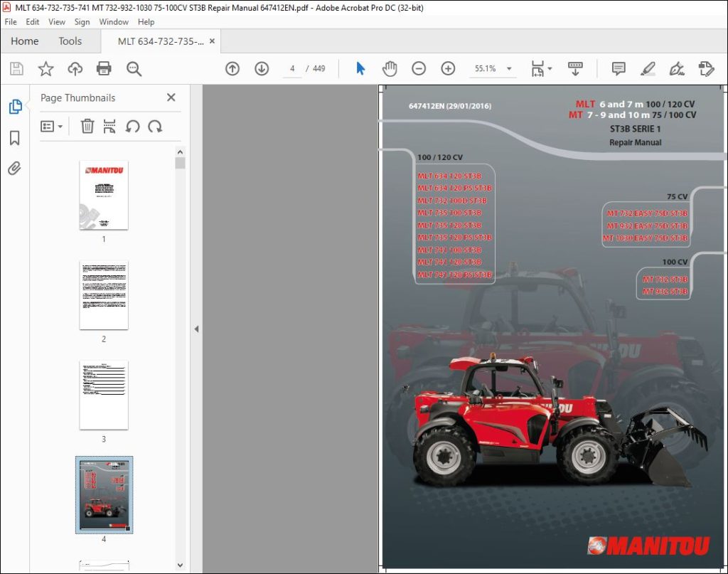Open the Sign menu
Screen dimensions: 728x574
click(x=82, y=22)
